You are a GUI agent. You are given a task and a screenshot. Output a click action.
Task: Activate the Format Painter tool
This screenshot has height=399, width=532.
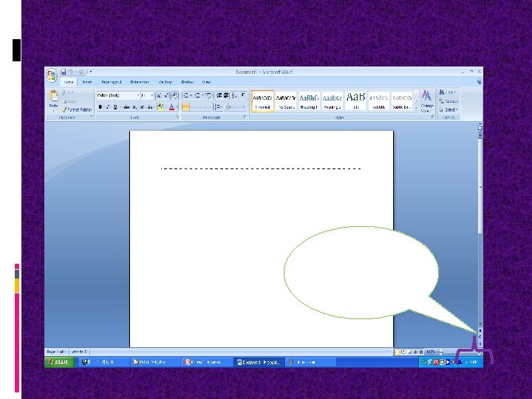pyautogui.click(x=77, y=110)
